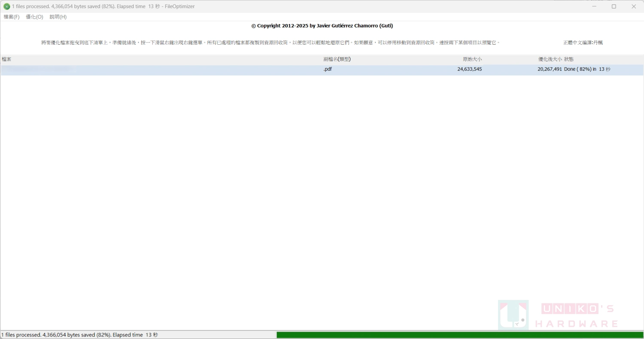
Task: Sort list by the 檔案 column header
Action: [7, 59]
